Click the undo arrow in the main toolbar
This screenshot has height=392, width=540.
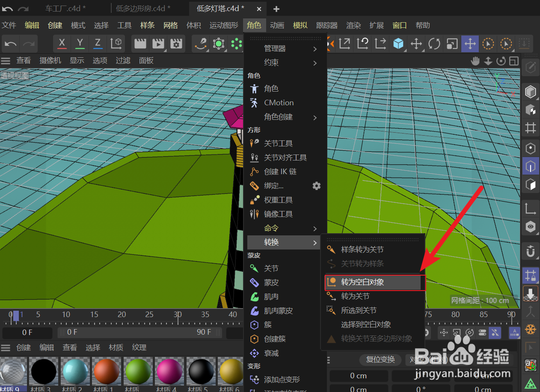coord(11,44)
